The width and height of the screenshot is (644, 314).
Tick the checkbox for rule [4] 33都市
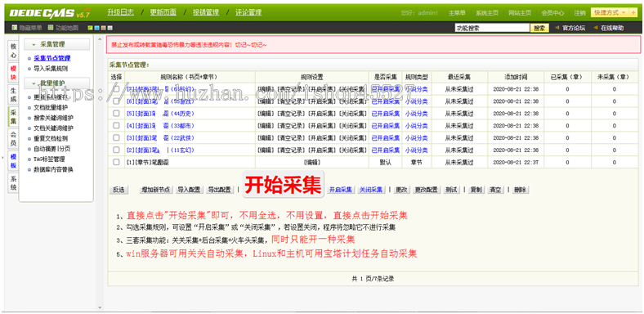(x=116, y=126)
